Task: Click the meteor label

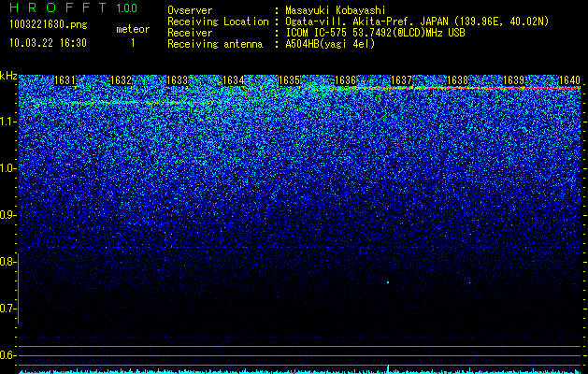Action: (133, 29)
